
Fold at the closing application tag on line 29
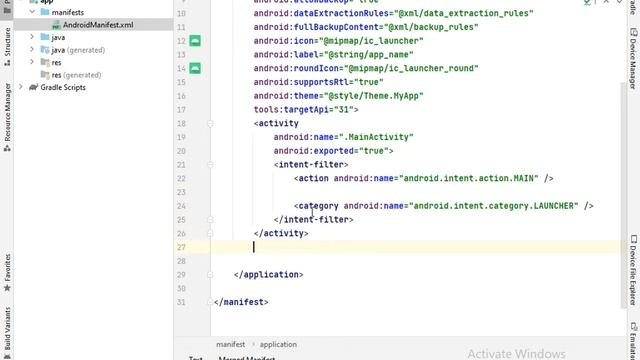210,275
